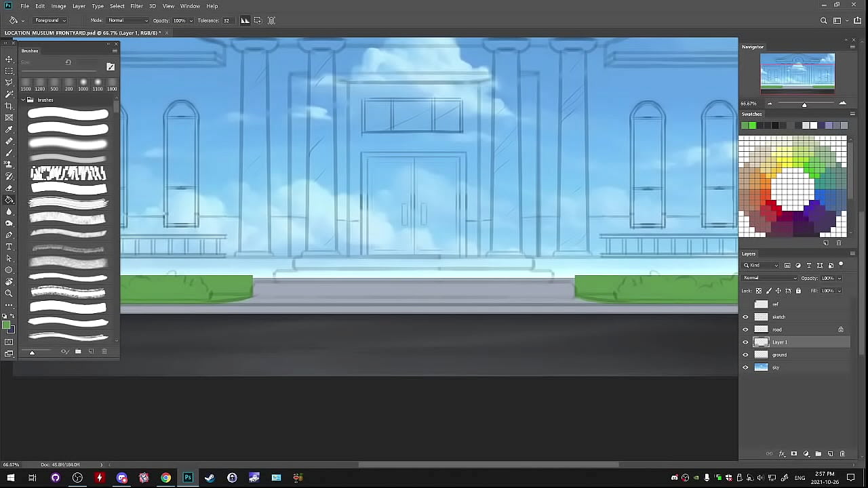Click the delete layer trash icon
The image size is (868, 488).
point(842,453)
